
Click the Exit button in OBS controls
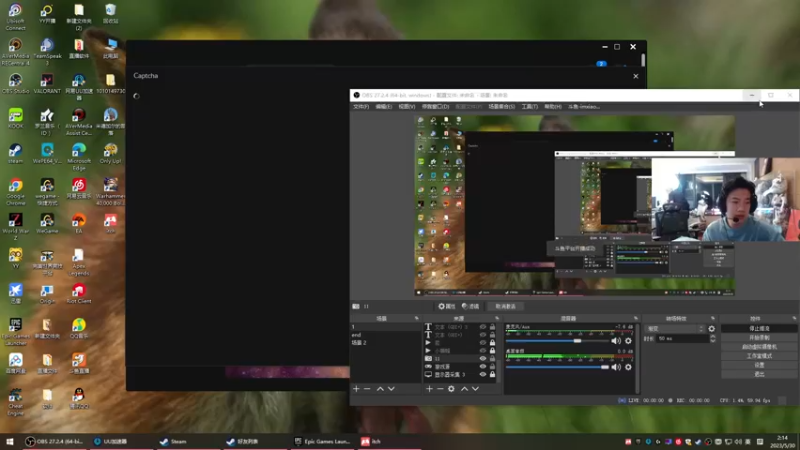(x=759, y=374)
